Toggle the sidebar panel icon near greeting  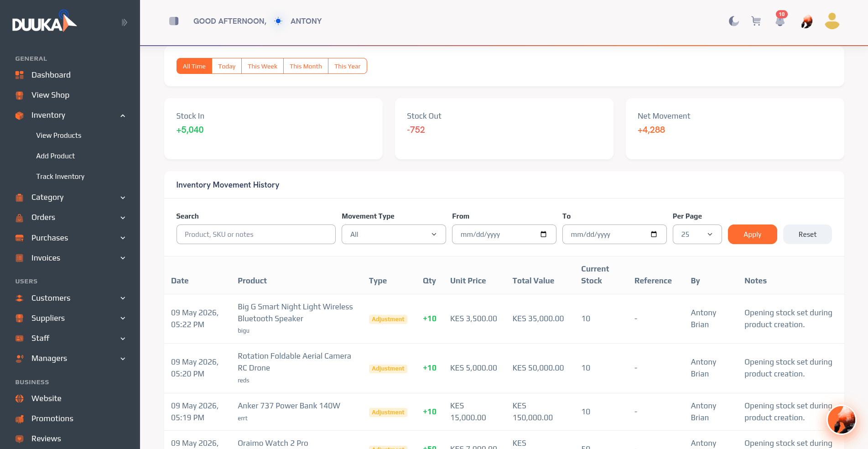point(174,21)
